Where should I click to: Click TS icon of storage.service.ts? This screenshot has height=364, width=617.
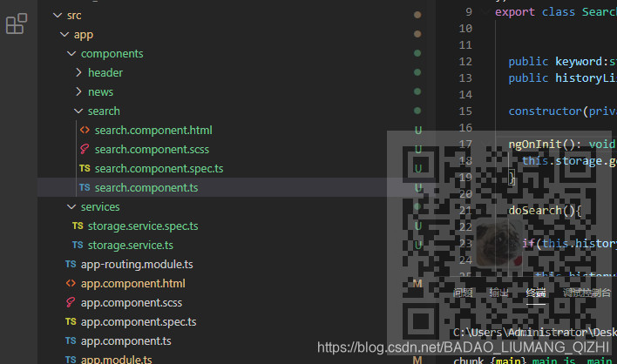pos(78,245)
